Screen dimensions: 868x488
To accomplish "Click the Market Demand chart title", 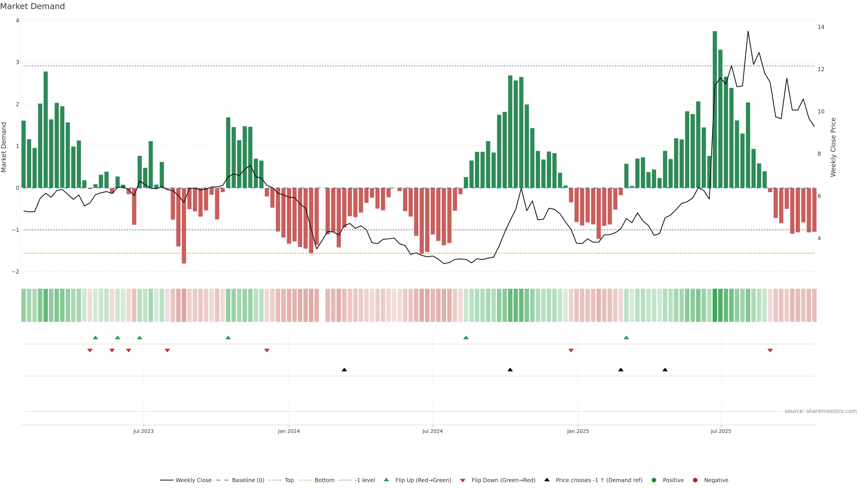I will pyautogui.click(x=33, y=6).
